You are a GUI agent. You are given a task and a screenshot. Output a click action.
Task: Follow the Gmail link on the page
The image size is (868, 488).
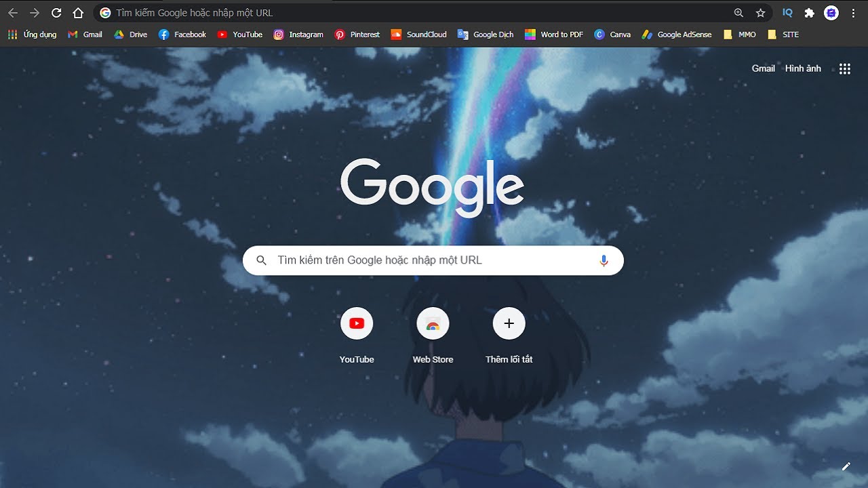(763, 68)
